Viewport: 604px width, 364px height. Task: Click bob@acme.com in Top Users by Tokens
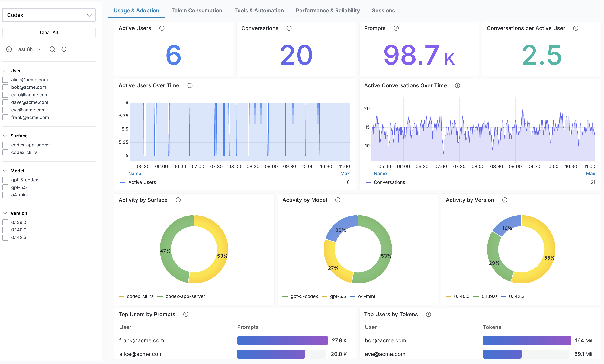click(x=385, y=340)
